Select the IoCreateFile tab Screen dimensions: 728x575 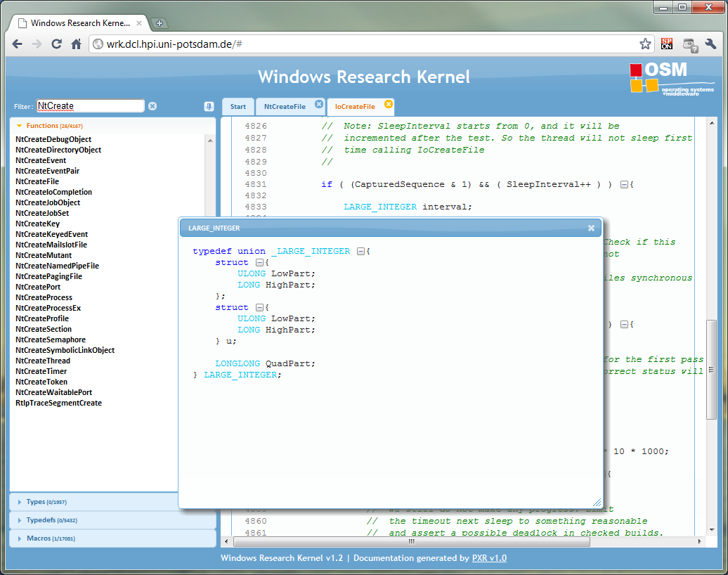[355, 106]
